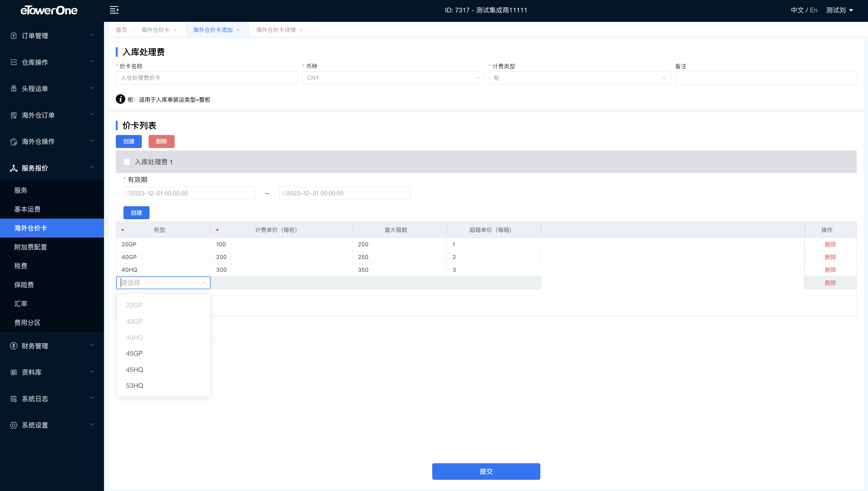
Task: Click the 资料库 sidebar icon
Action: (x=14, y=372)
